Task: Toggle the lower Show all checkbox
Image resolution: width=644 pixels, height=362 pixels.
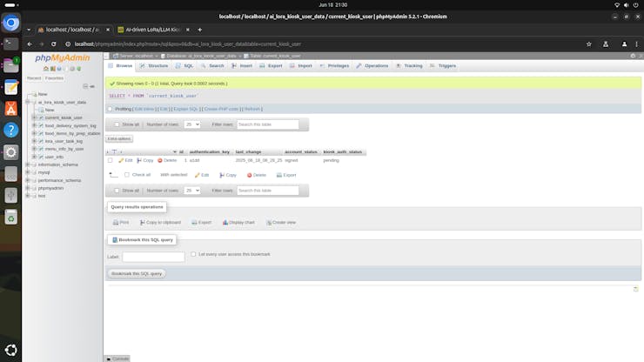Action: pyautogui.click(x=117, y=191)
